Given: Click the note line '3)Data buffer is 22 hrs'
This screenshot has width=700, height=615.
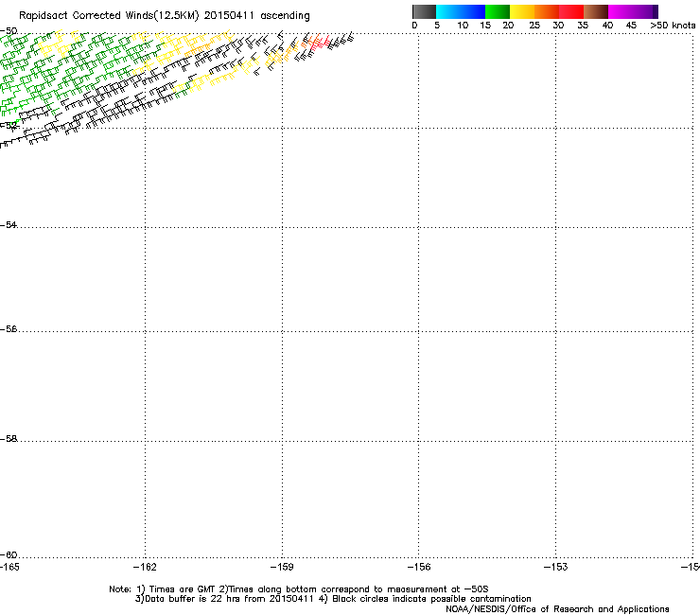Looking at the screenshot, I should (333, 599).
